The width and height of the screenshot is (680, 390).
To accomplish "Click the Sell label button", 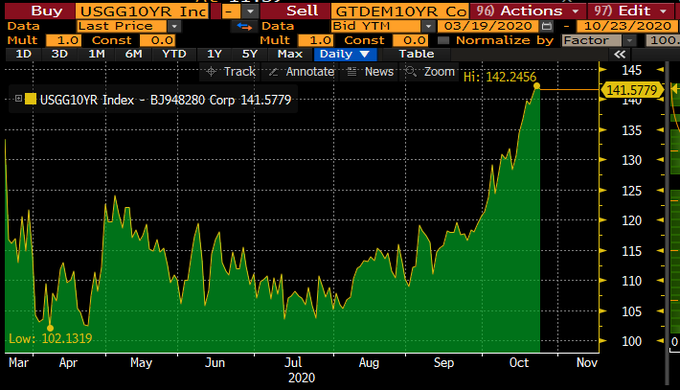I will 295,11.
